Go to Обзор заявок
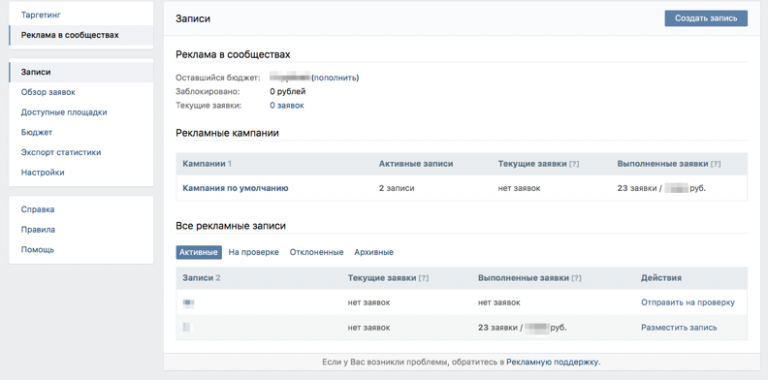768x380 pixels. pyautogui.click(x=48, y=92)
